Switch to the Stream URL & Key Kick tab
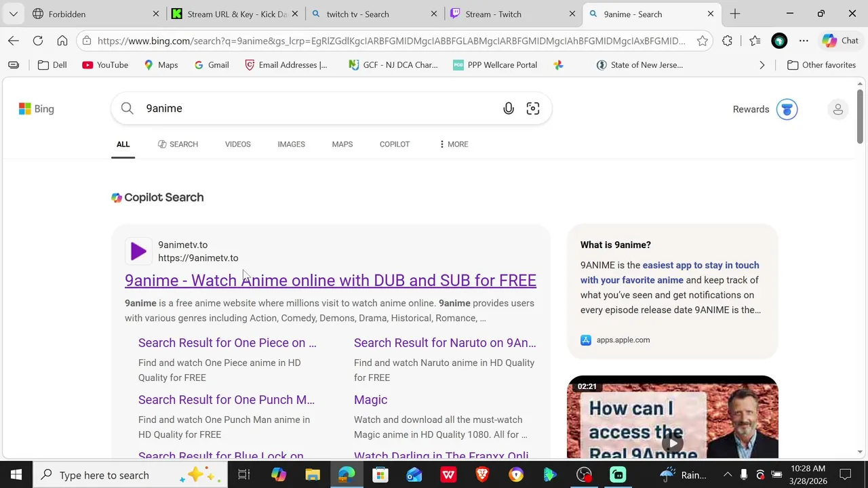Screen dimensions: 868x488 (x=234, y=14)
